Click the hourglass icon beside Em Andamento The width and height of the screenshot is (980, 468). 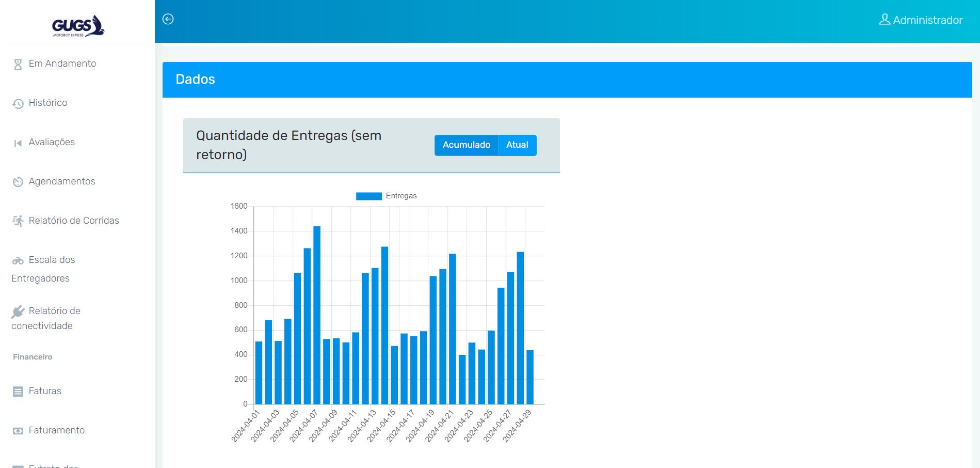pyautogui.click(x=18, y=65)
